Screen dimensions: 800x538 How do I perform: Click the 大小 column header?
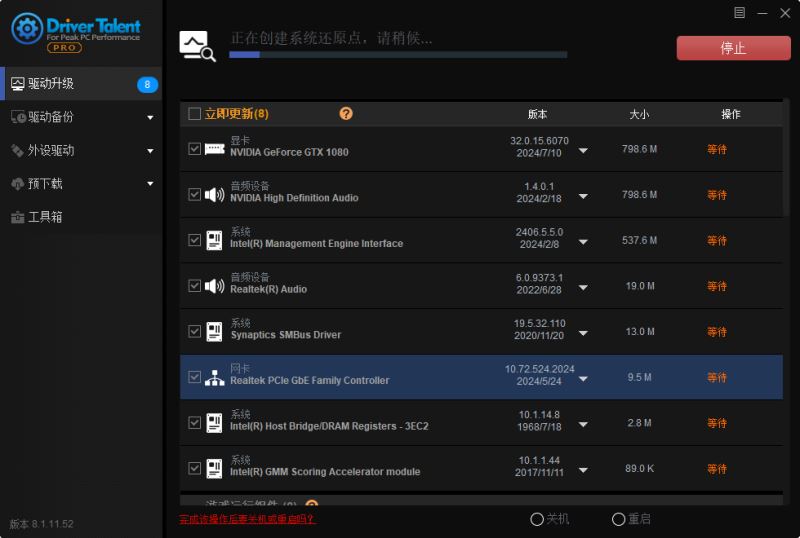639,114
